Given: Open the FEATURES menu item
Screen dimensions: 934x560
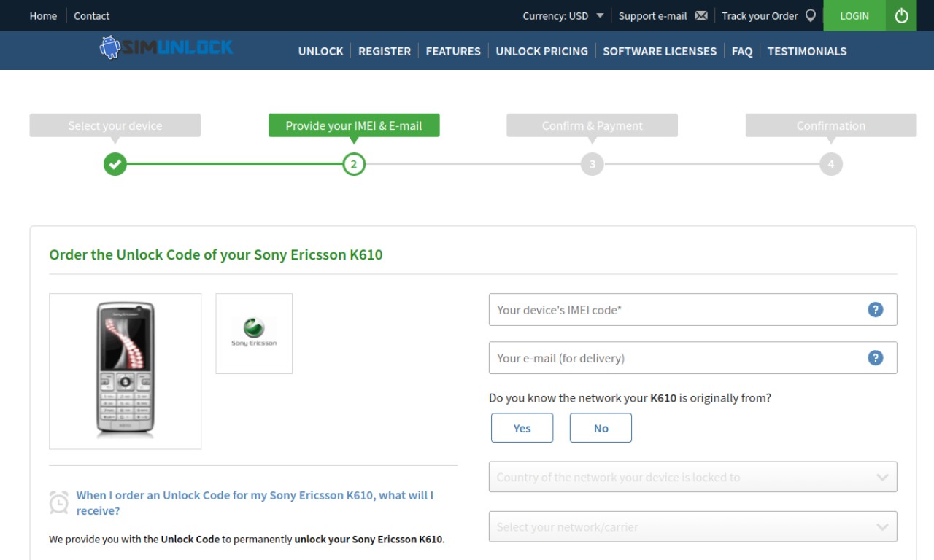Looking at the screenshot, I should [453, 51].
